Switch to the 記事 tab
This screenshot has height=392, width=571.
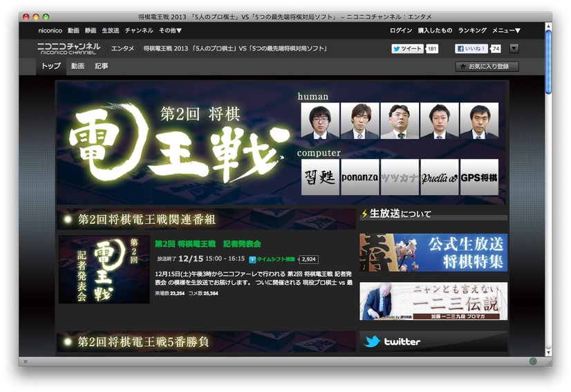pos(101,66)
